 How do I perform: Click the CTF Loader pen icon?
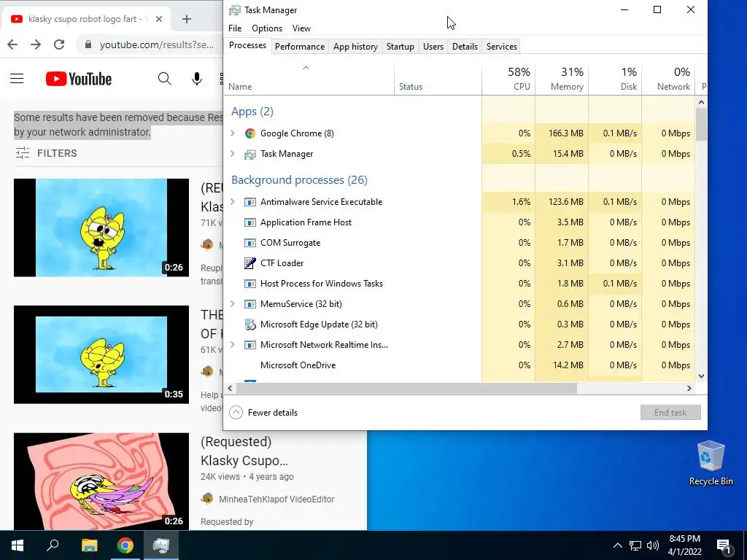[x=250, y=262]
